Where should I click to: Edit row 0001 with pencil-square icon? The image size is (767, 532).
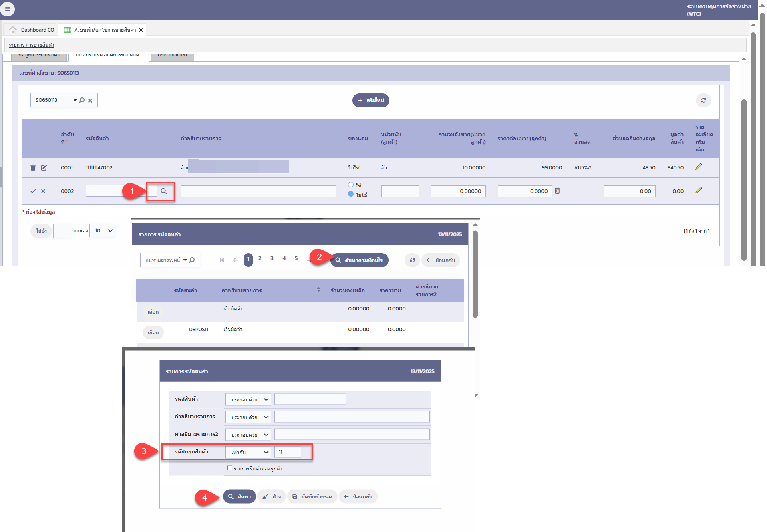pos(44,168)
